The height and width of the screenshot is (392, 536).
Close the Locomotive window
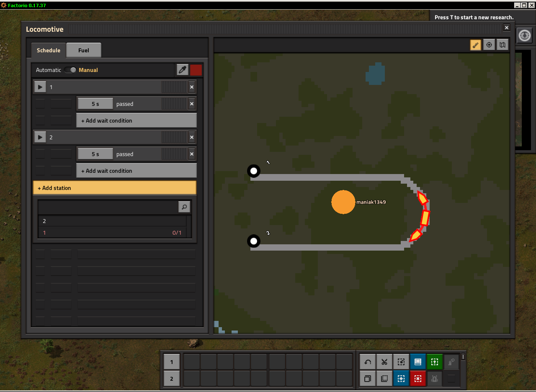tap(507, 28)
